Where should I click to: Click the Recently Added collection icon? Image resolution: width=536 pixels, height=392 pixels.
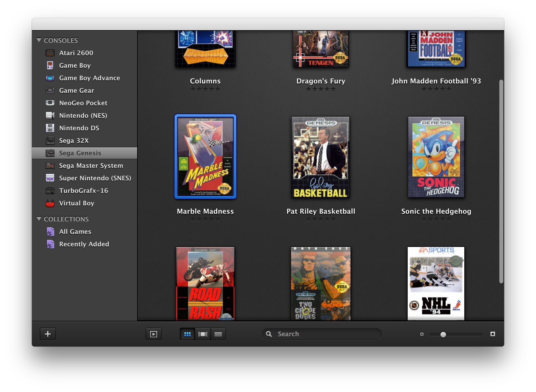point(50,244)
